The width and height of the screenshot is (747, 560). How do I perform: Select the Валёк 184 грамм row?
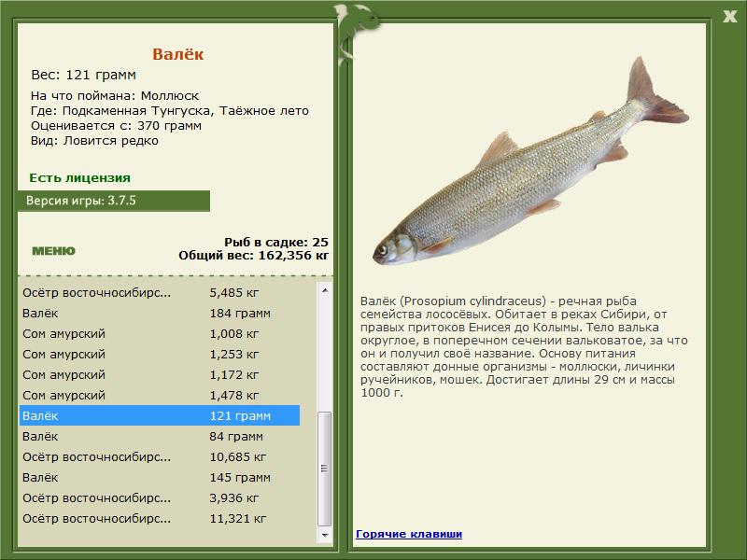click(x=159, y=313)
